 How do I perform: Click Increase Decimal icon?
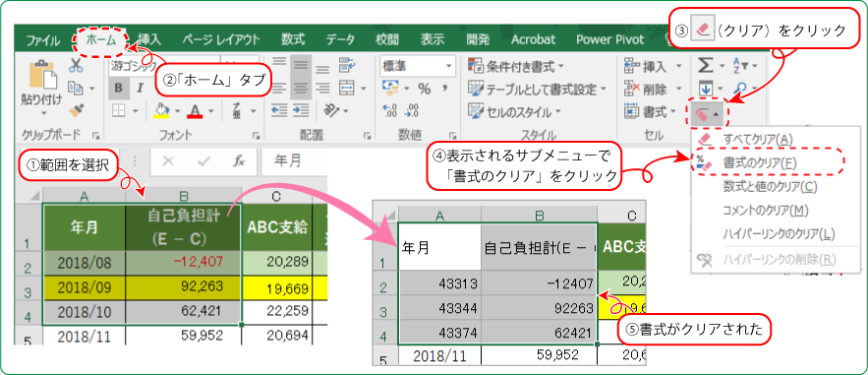click(x=390, y=110)
